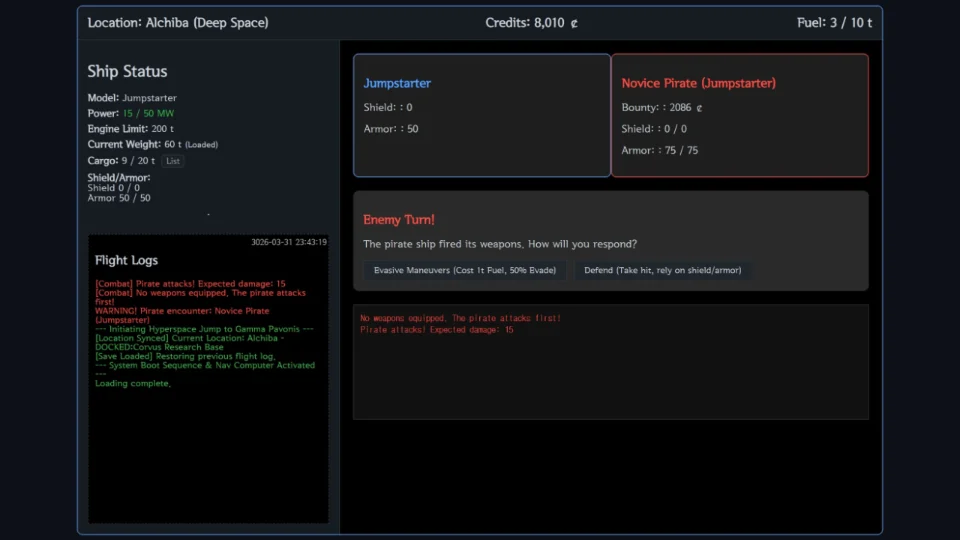Click the red combat log message area
This screenshot has width=960, height=540.
(x=460, y=324)
